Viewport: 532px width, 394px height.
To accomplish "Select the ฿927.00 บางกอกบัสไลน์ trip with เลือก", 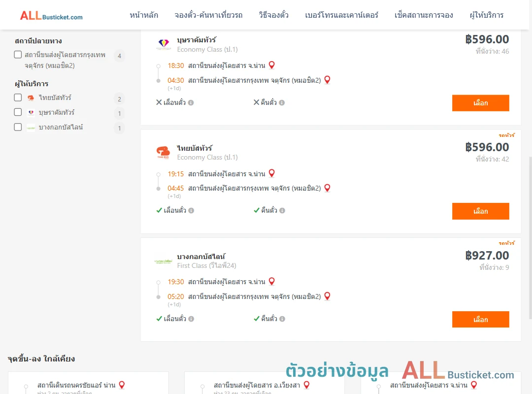I will [480, 319].
